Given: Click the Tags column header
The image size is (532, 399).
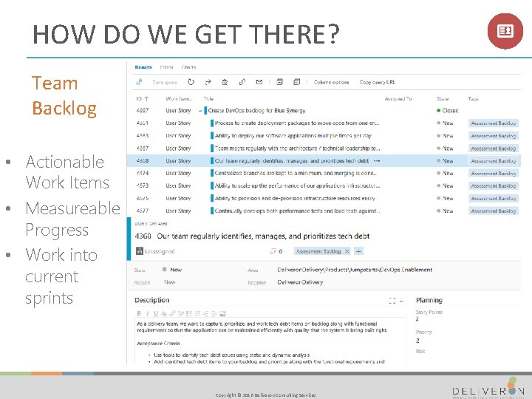Looking at the screenshot, I should pyautogui.click(x=473, y=99).
